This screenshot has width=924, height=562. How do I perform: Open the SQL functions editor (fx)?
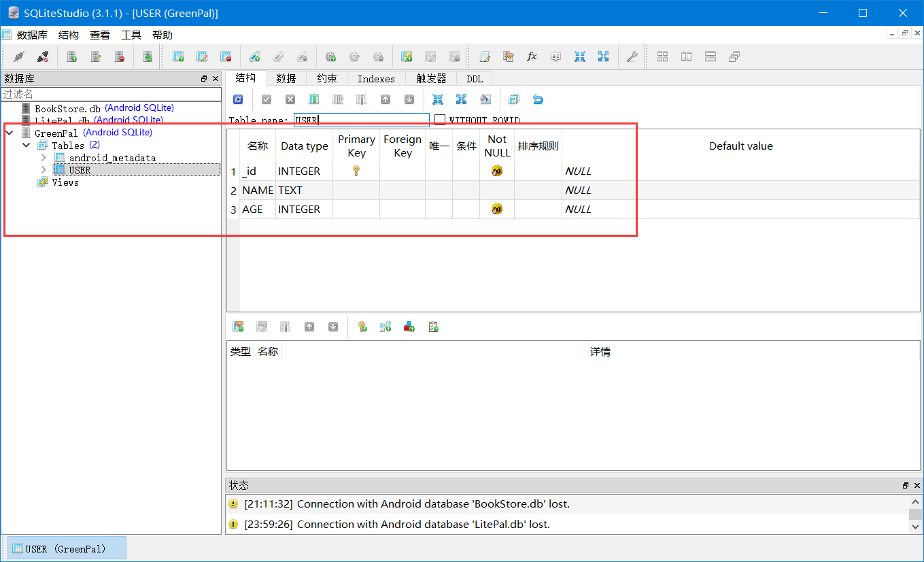click(532, 56)
